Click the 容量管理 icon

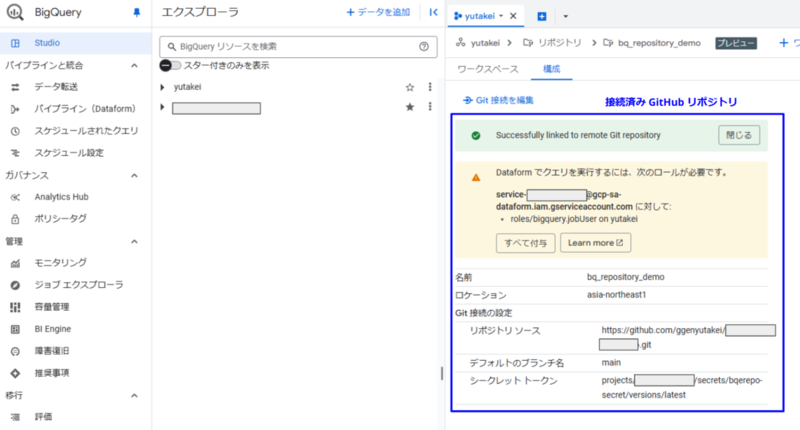tap(15, 307)
